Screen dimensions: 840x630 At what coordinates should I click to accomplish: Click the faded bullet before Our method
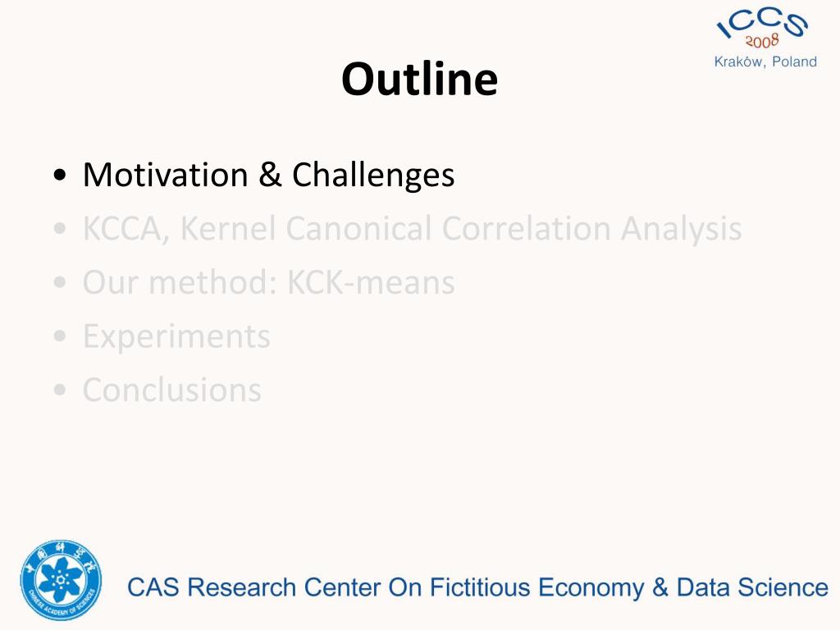point(60,283)
